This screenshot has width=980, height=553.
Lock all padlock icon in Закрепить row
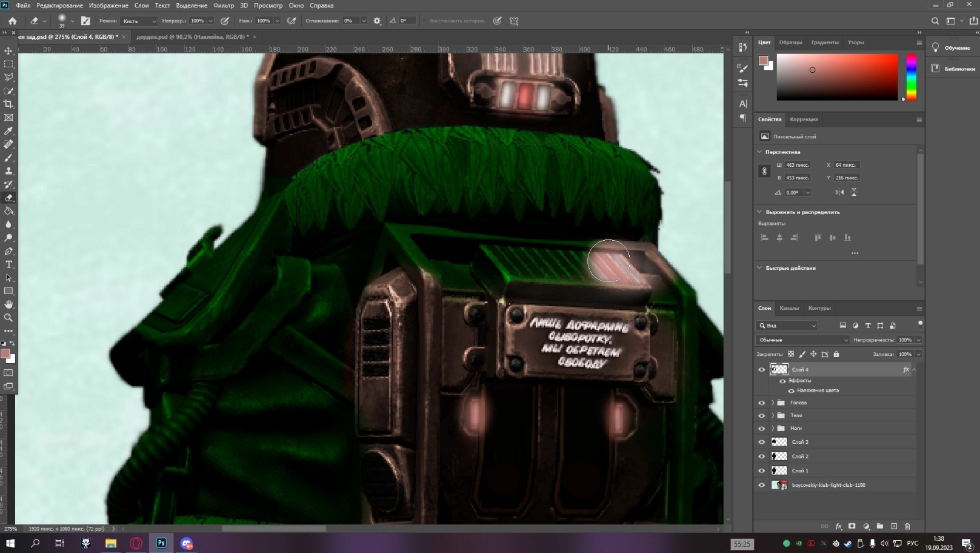click(x=836, y=354)
